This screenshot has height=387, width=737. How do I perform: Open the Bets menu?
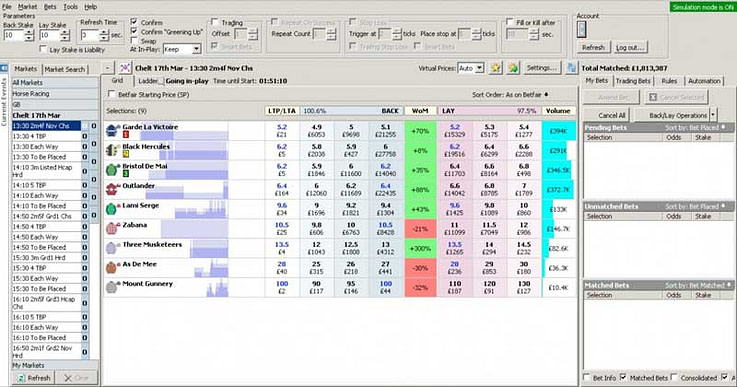pyautogui.click(x=50, y=7)
